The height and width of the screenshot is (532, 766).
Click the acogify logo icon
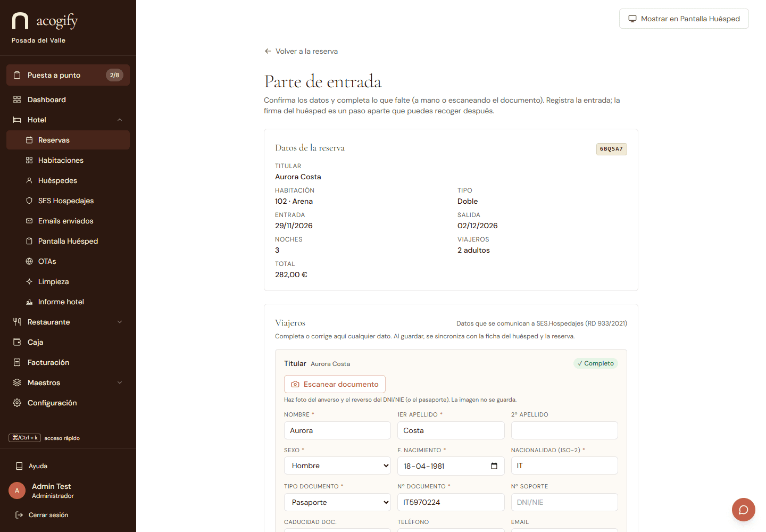click(x=20, y=21)
